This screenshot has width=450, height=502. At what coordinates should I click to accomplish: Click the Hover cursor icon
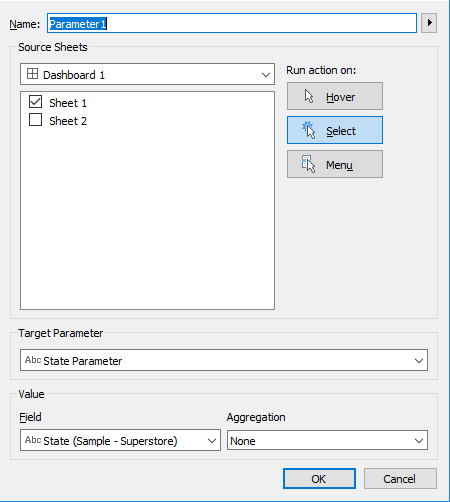tap(309, 96)
